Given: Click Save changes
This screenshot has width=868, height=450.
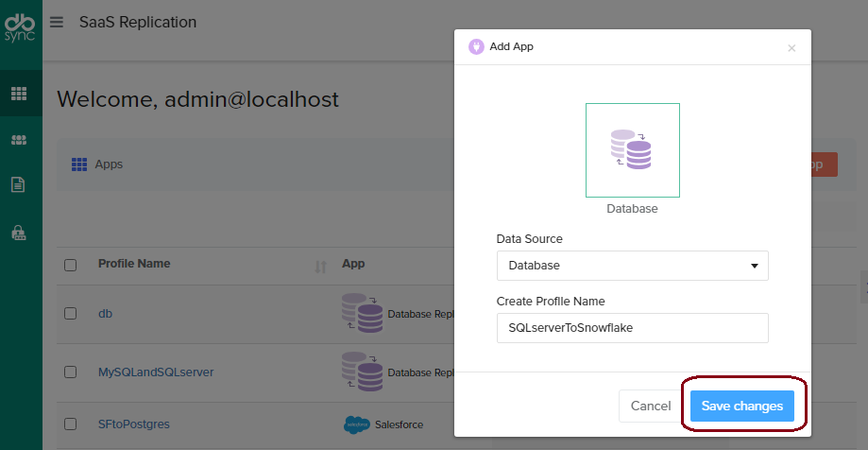Looking at the screenshot, I should click(x=742, y=407).
